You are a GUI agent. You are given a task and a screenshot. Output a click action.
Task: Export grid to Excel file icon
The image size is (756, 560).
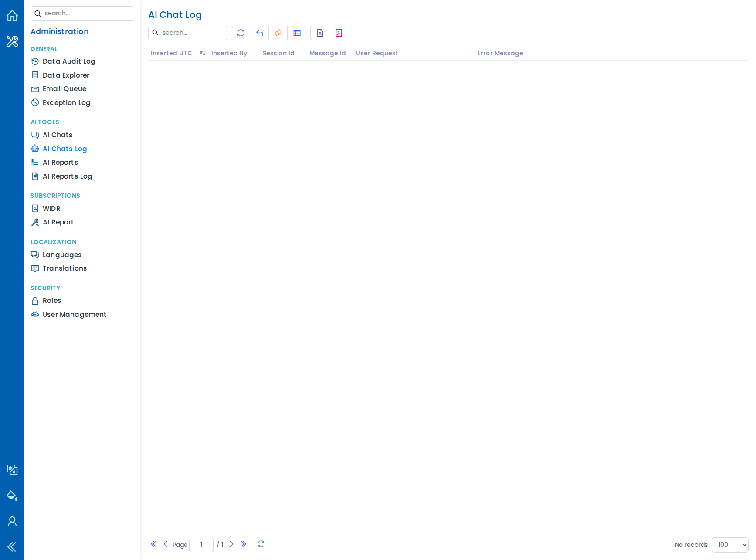(x=320, y=33)
